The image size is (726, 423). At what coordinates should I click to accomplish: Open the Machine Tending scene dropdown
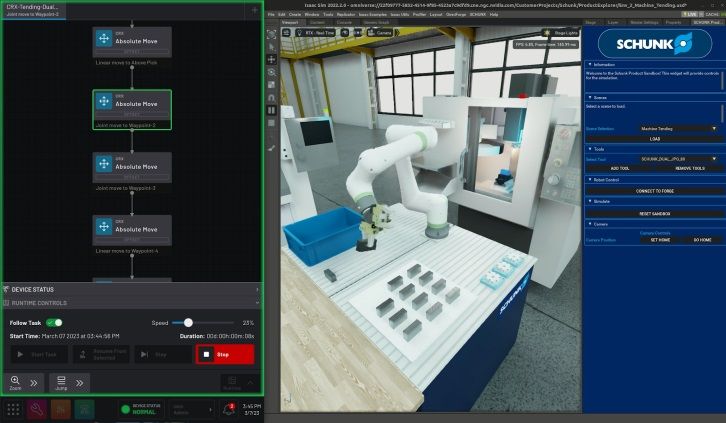point(678,129)
